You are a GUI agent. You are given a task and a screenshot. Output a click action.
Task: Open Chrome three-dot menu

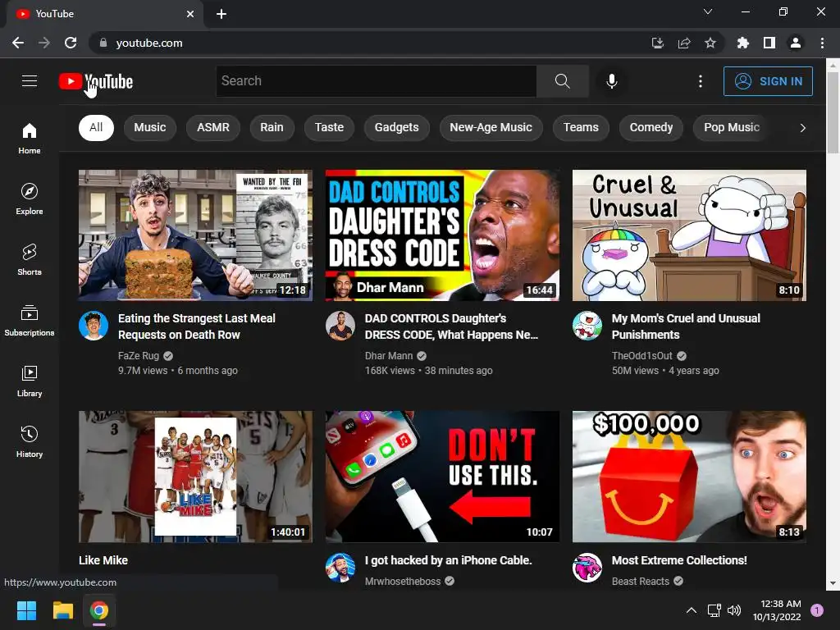(x=822, y=43)
